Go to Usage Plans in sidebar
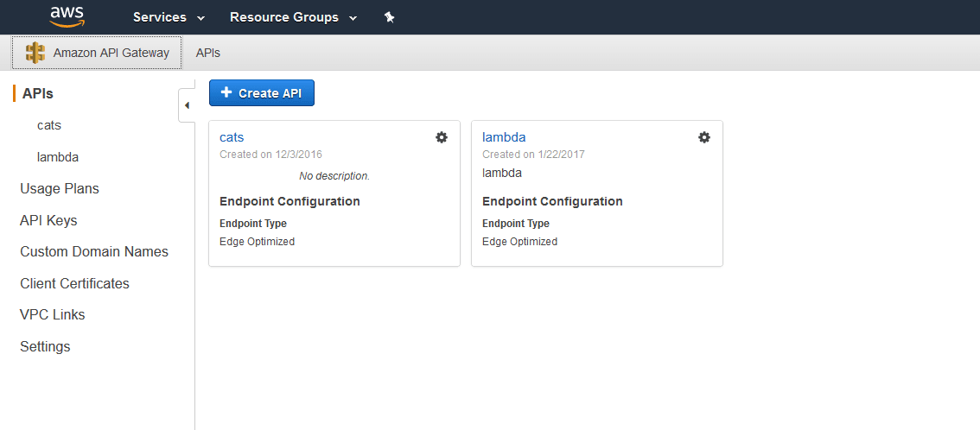Screen dimensions: 980x430 tap(60, 188)
